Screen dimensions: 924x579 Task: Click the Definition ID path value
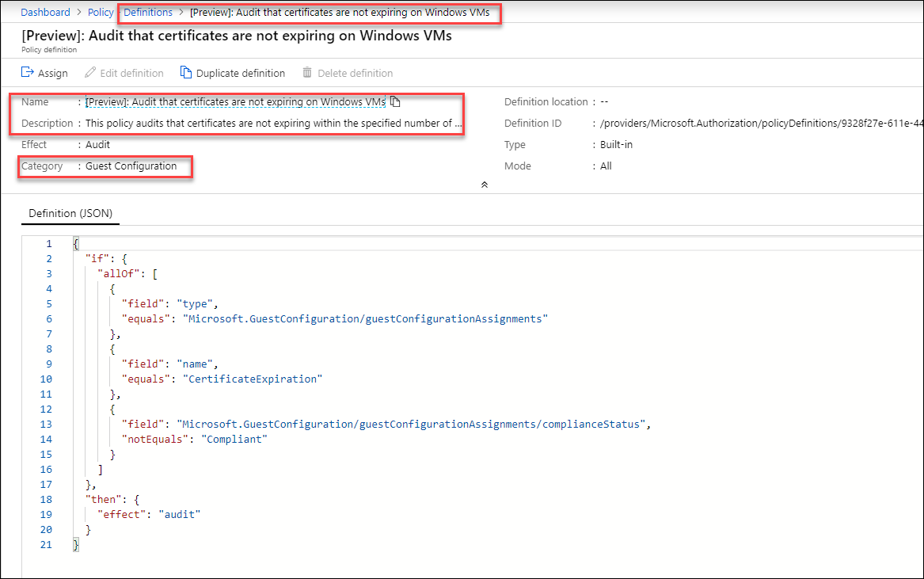tap(762, 124)
